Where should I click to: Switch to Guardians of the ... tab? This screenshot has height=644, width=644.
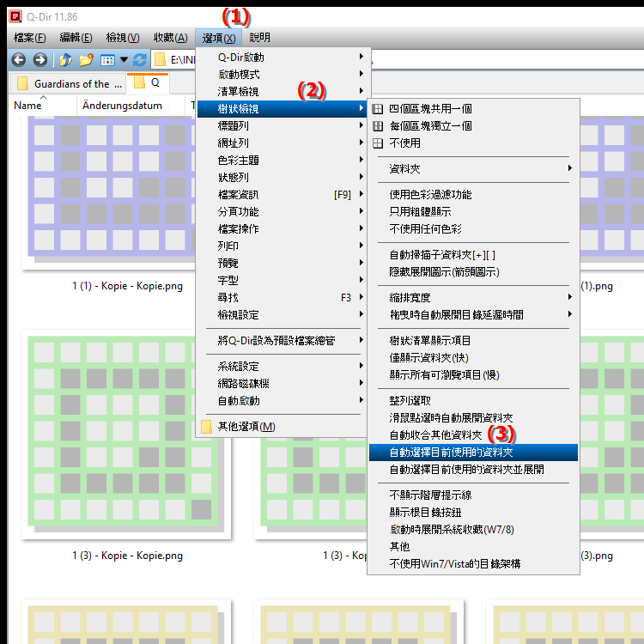tap(68, 84)
